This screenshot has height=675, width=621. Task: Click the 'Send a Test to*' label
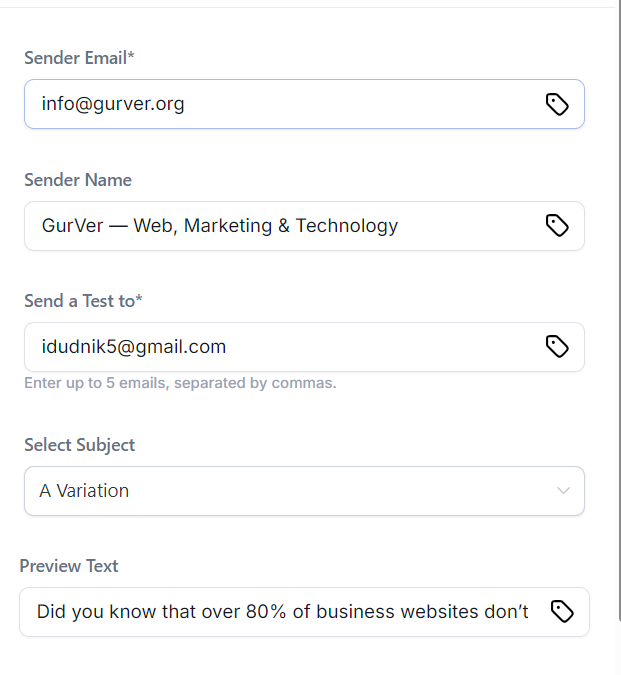(x=83, y=301)
